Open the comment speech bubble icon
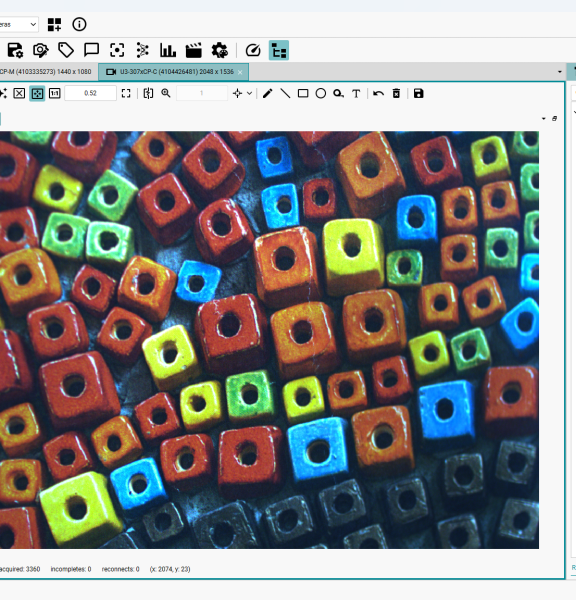 pyautogui.click(x=91, y=50)
